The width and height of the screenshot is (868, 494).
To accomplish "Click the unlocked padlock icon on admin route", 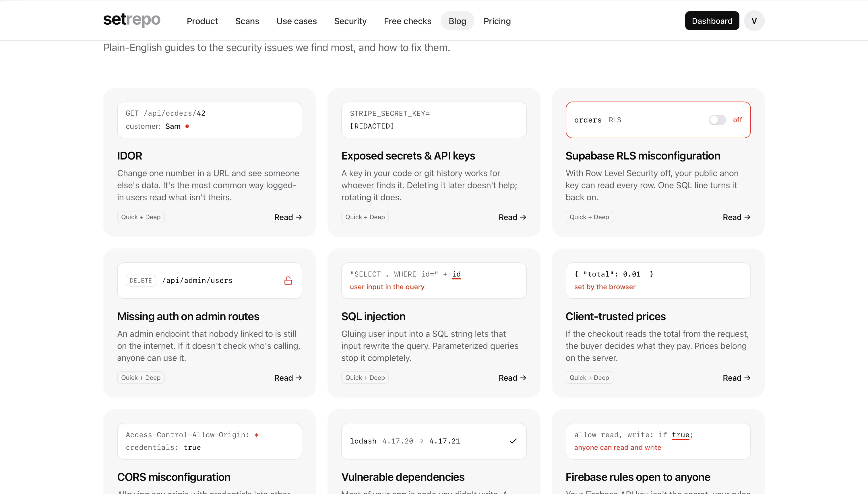I will 288,281.
